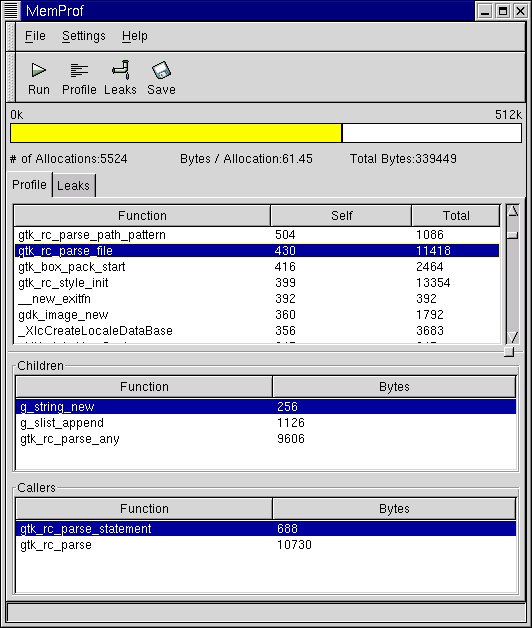Click the Save floppy disk icon
This screenshot has height=628, width=532.
(x=161, y=70)
